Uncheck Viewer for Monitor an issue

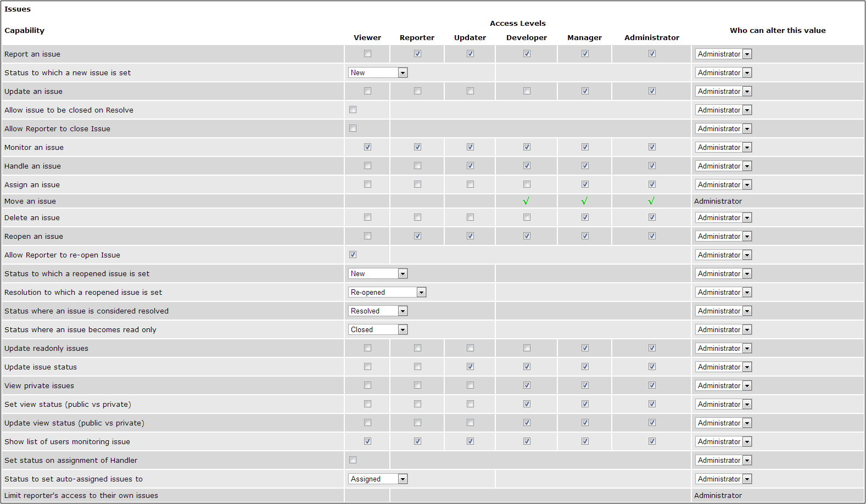367,147
